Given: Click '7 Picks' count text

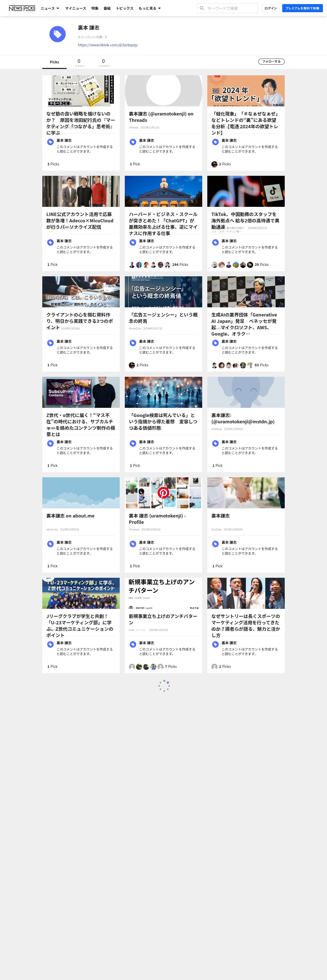Looking at the screenshot, I should click(x=171, y=667).
